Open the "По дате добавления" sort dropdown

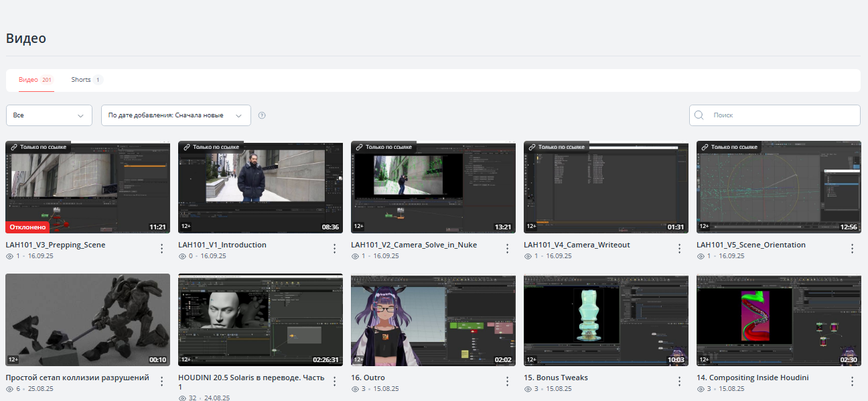click(175, 115)
